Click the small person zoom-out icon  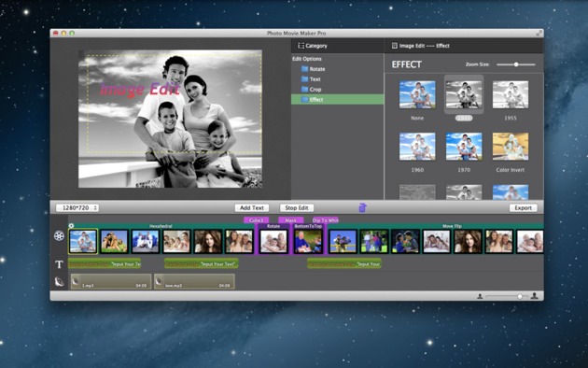pos(480,296)
